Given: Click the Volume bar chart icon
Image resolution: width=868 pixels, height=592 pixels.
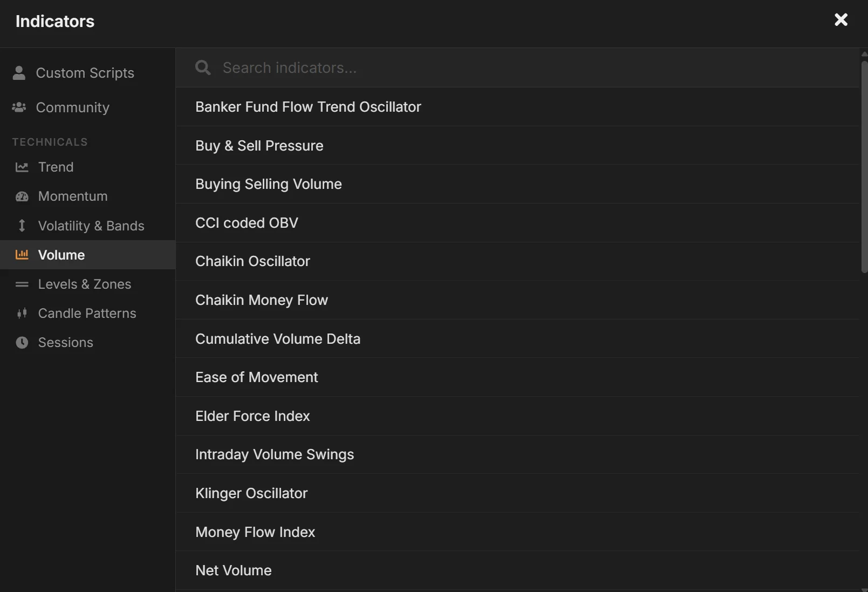Looking at the screenshot, I should click(x=22, y=255).
